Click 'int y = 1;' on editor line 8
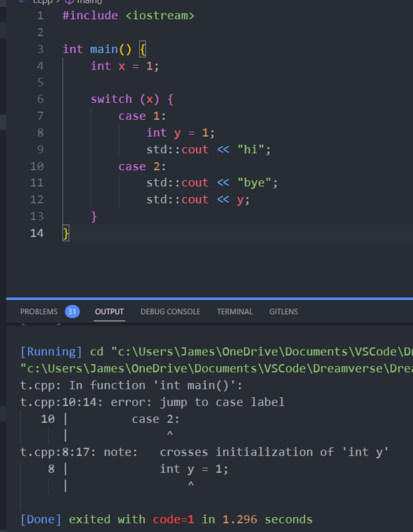413x532 pixels. tap(180, 133)
